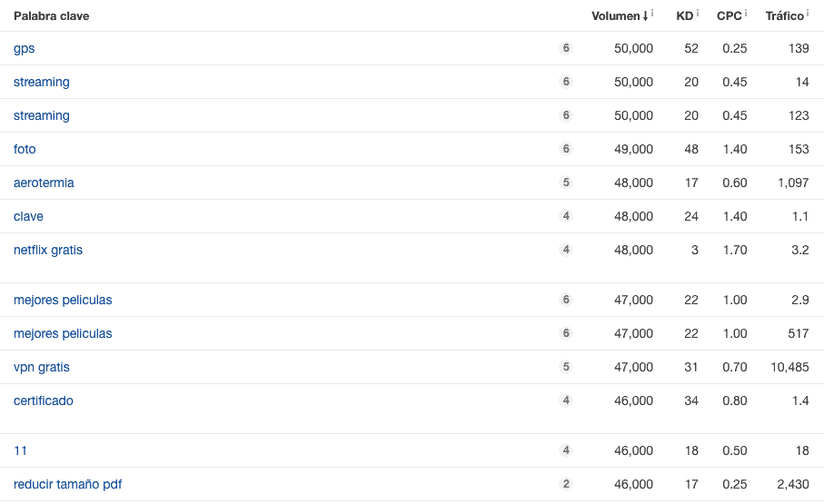Sort by the CPC column header
The height and width of the screenshot is (504, 824).
pyautogui.click(x=729, y=15)
